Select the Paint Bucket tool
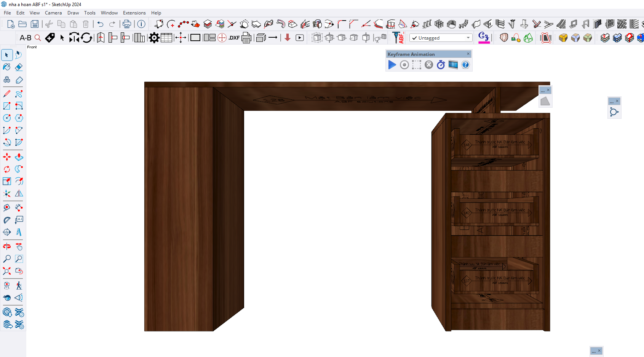 pyautogui.click(x=7, y=67)
